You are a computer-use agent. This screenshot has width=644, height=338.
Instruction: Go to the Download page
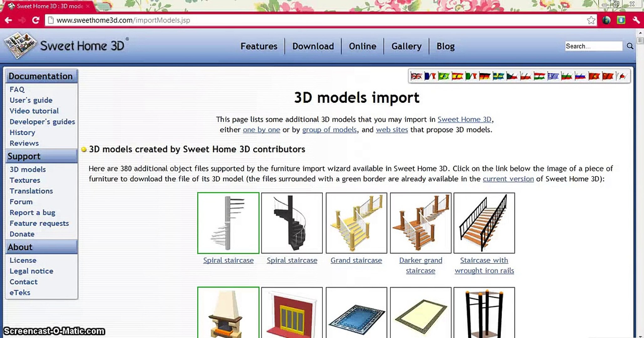tap(313, 46)
